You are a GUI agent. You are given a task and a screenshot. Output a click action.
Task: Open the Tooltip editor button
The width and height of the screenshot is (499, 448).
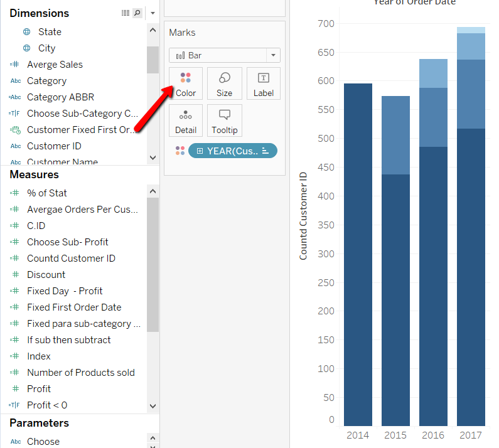tap(224, 121)
